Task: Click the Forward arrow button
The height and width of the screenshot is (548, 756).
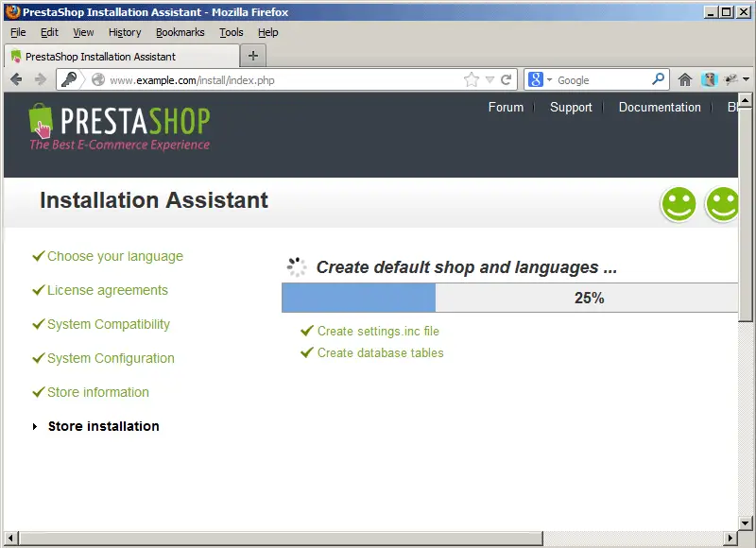Action: click(x=41, y=79)
